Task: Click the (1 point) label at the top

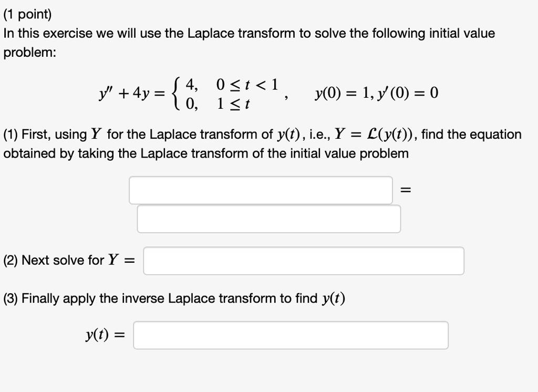Action: pos(27,14)
